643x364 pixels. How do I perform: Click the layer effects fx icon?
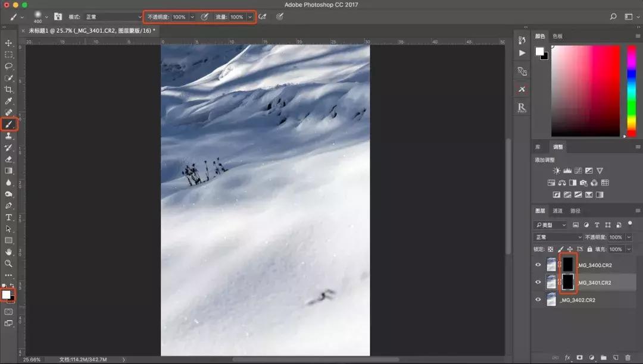pos(567,357)
